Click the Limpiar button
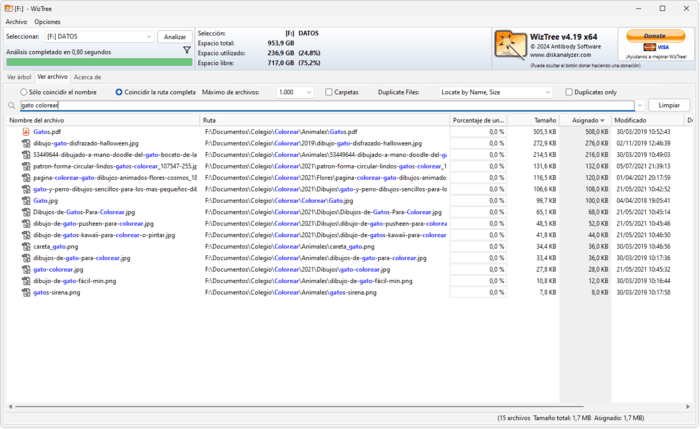 [x=668, y=105]
